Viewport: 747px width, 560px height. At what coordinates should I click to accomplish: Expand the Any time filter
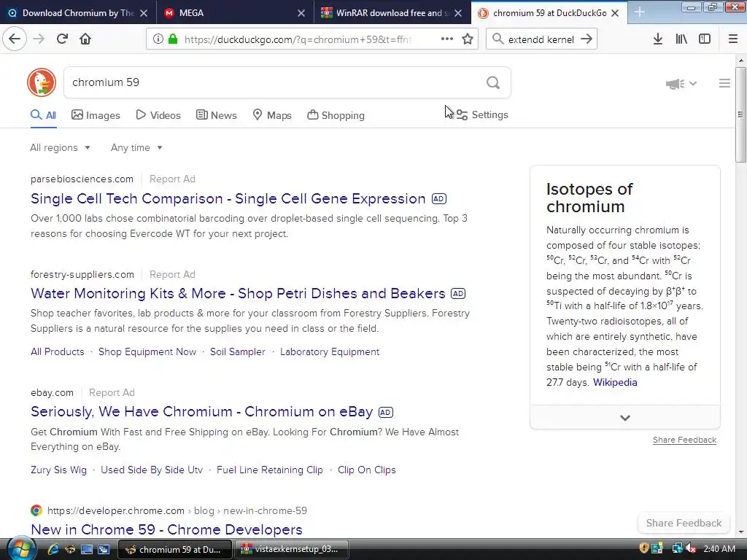tap(136, 147)
